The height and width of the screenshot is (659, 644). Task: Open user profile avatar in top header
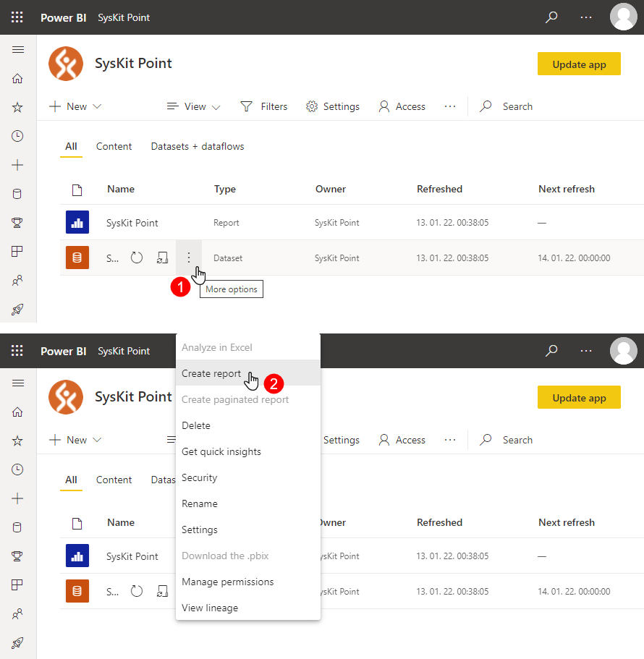[x=624, y=17]
